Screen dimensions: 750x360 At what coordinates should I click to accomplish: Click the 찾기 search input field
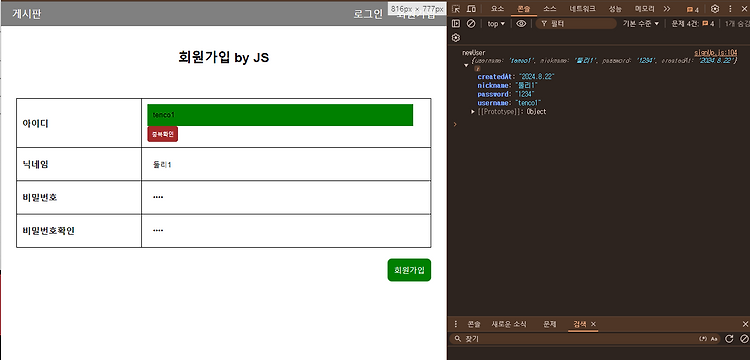tap(574, 338)
